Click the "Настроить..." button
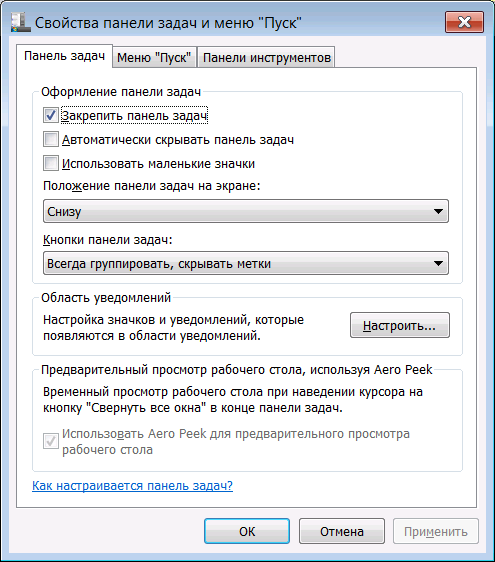495x562 pixels. (400, 325)
